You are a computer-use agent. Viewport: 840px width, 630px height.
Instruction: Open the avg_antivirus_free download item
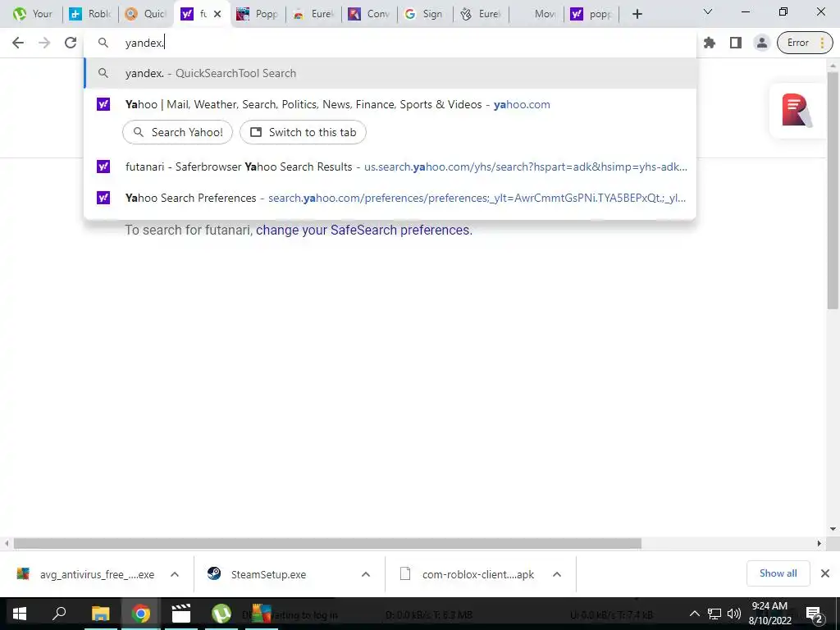(x=85, y=574)
